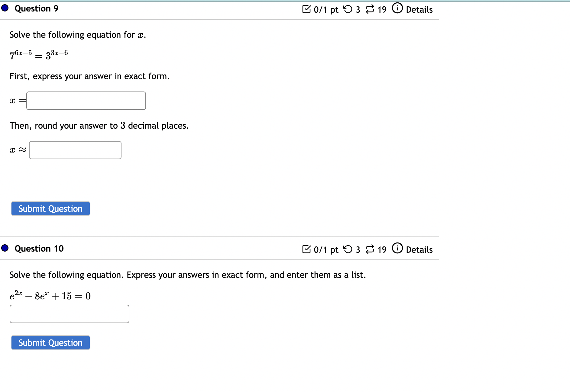
Task: Open the info circle icon next to Question 10 Details
Action: 397,249
